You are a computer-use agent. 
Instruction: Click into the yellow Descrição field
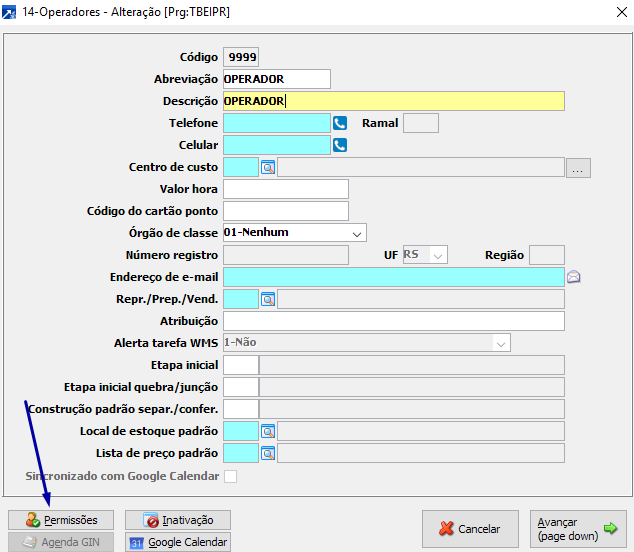point(394,101)
